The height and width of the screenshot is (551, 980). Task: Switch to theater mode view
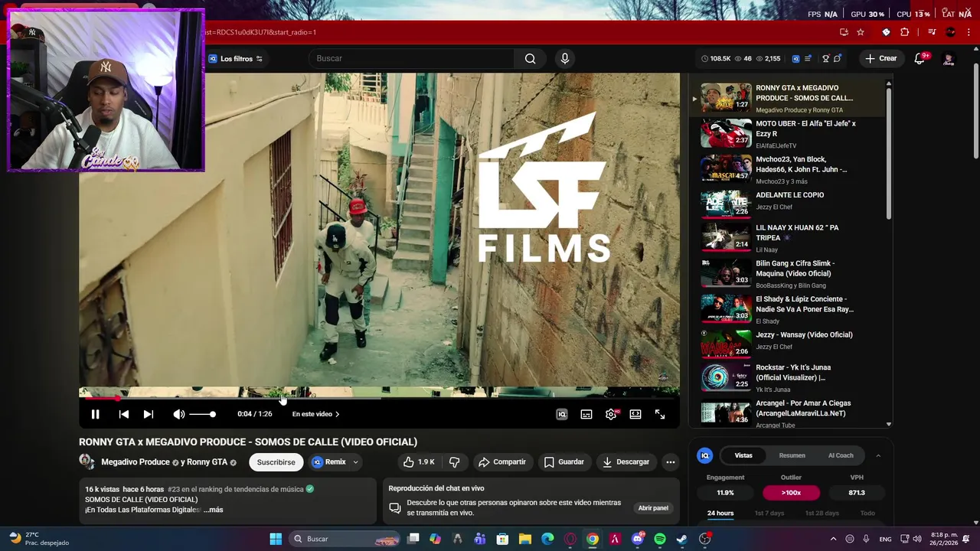635,414
